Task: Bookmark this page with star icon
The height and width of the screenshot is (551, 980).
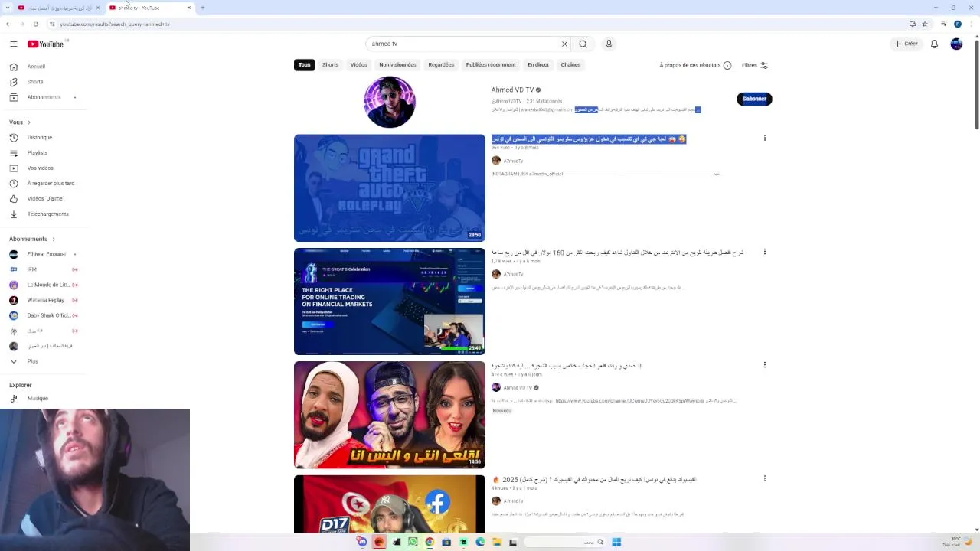Action: point(925,24)
